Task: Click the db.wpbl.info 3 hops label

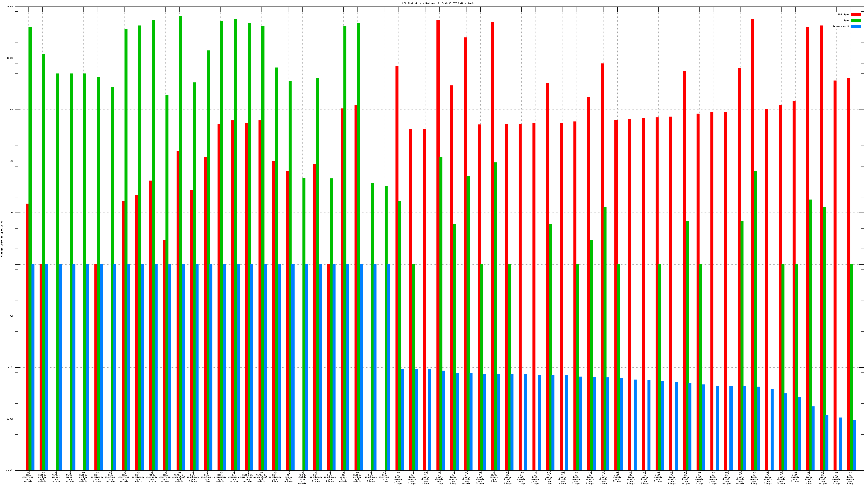Action: click(289, 477)
